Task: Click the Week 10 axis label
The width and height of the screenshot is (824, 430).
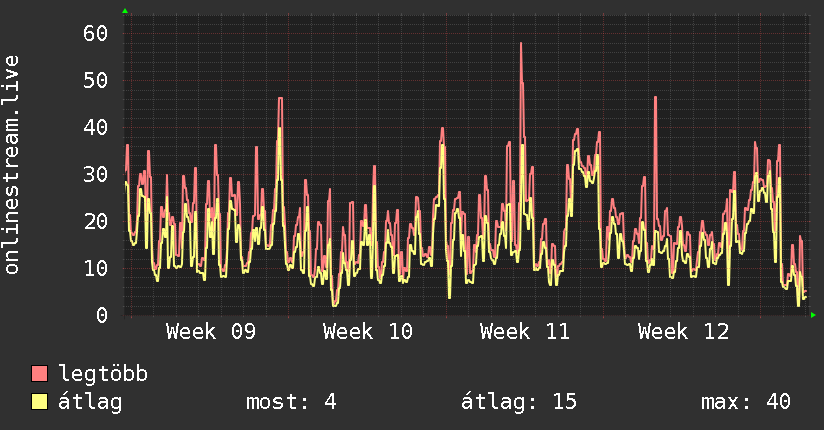Action: (x=368, y=332)
